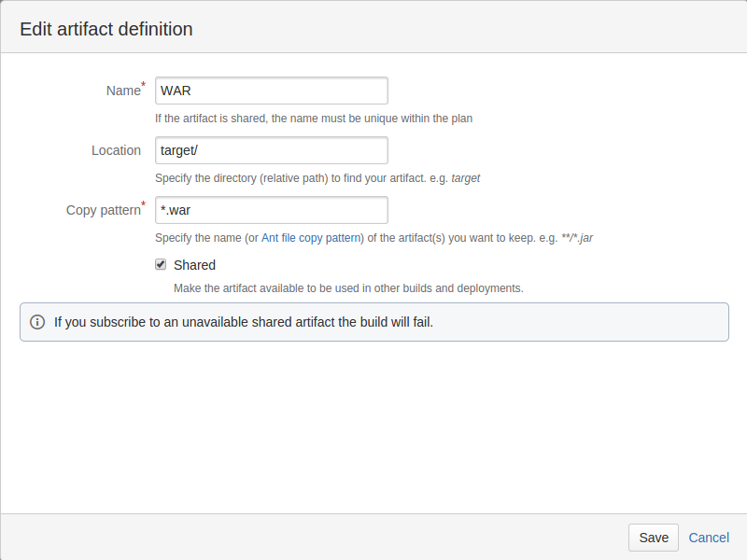Cancel the artifact definition dialog
The image size is (747, 560).
[x=709, y=538]
